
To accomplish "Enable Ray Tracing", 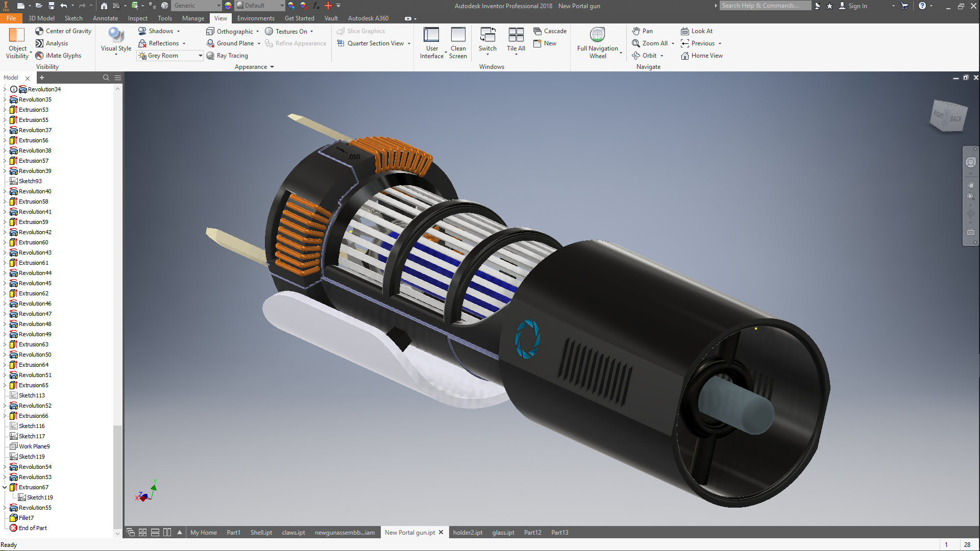I will 227,56.
